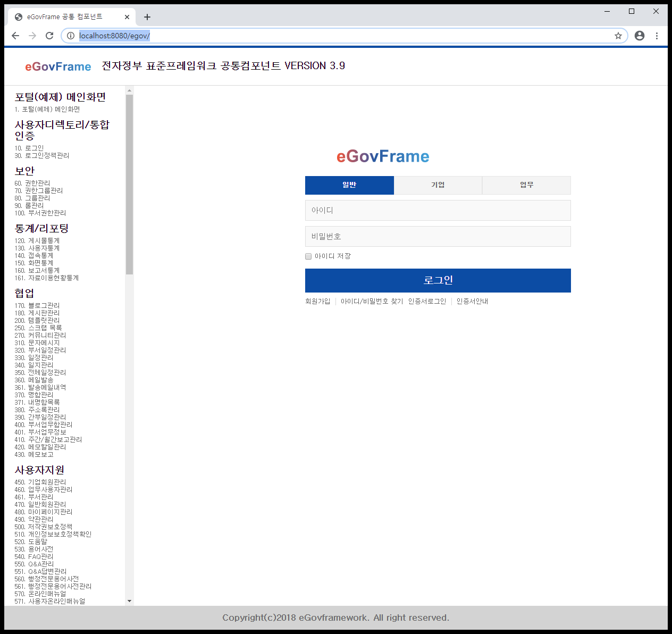Open 490. 약관관리 sidebar item
This screenshot has width=672, height=634.
coord(34,519)
